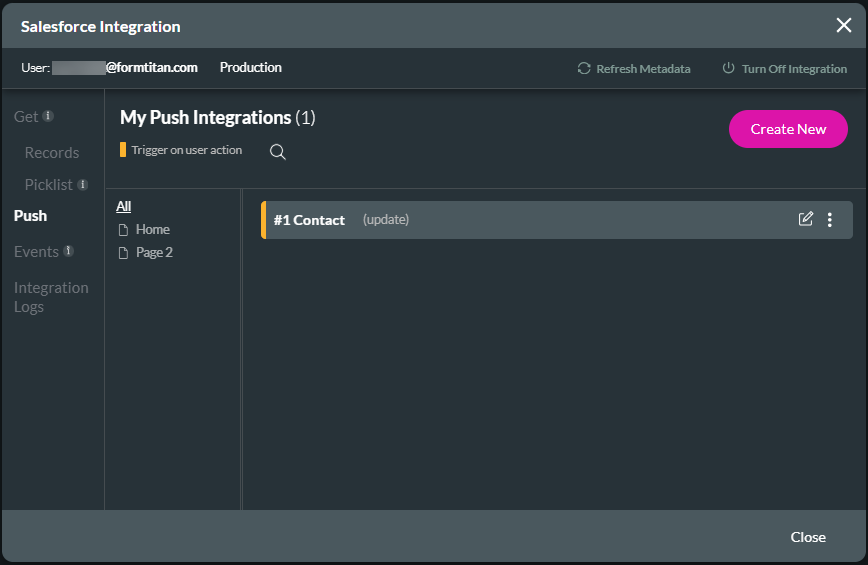Screen dimensions: 868x565
Task: Open the Picklist menu item
Action: coord(49,185)
